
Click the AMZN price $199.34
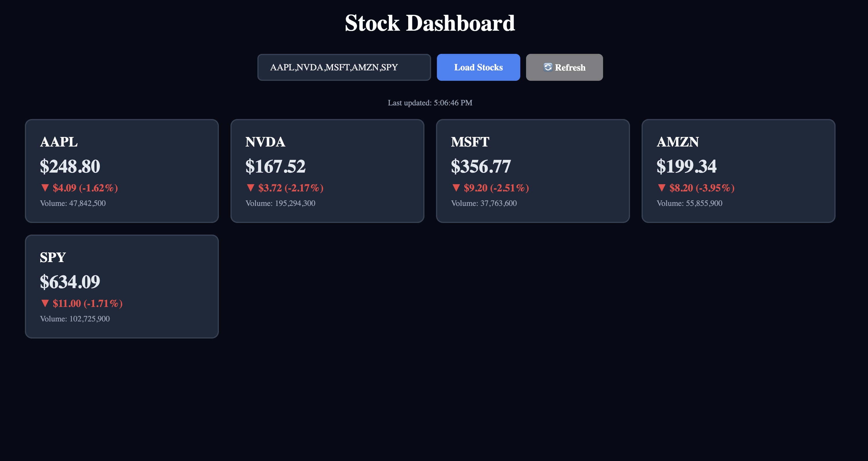[686, 167]
